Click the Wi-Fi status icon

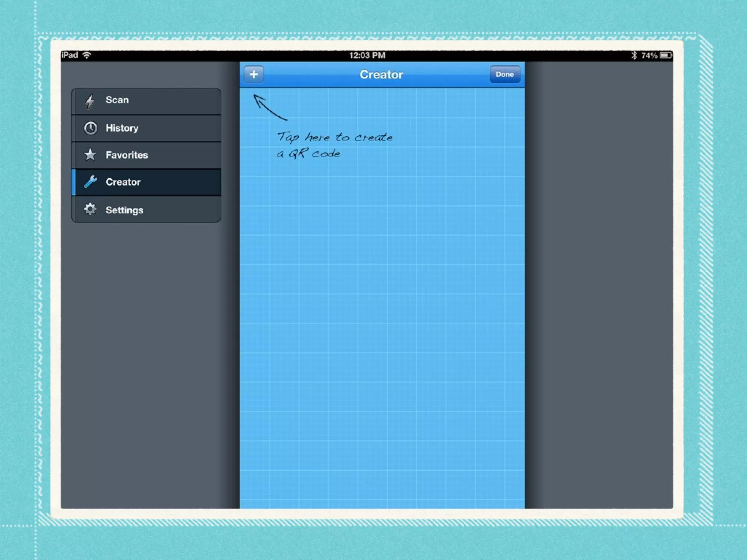tap(87, 55)
